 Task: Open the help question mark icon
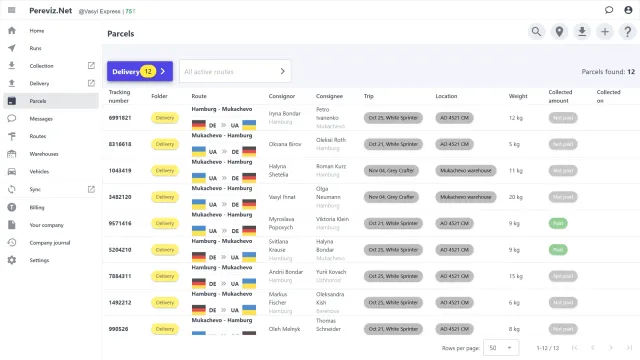pos(628,31)
